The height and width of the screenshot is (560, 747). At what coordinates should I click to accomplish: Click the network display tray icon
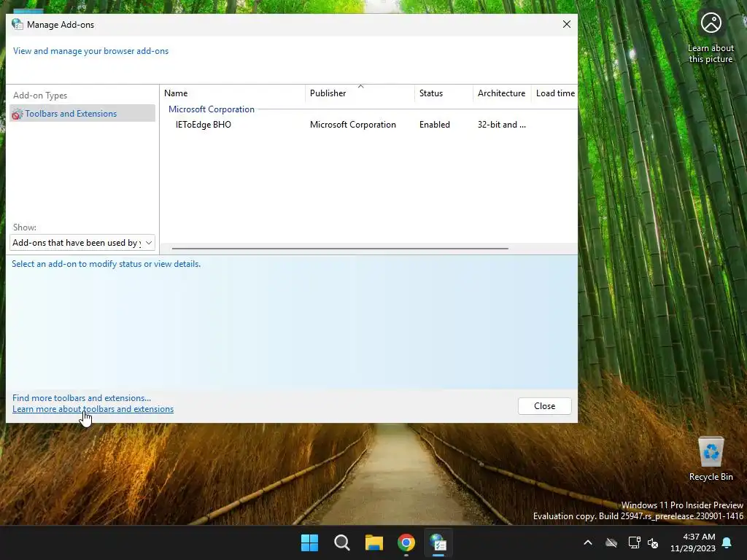click(634, 542)
